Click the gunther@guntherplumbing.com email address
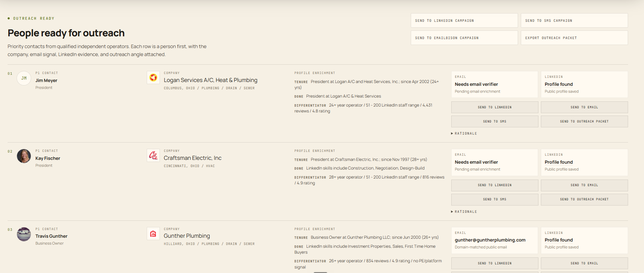 pos(490,240)
